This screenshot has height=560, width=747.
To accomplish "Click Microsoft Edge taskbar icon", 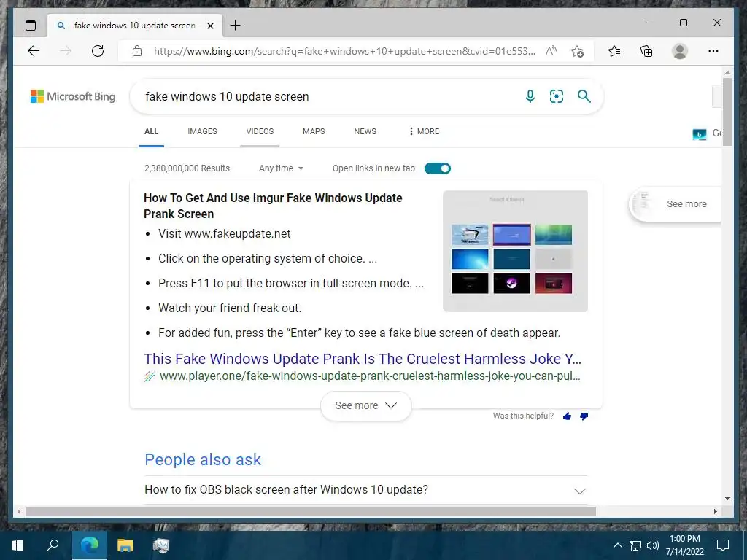I will (90, 545).
